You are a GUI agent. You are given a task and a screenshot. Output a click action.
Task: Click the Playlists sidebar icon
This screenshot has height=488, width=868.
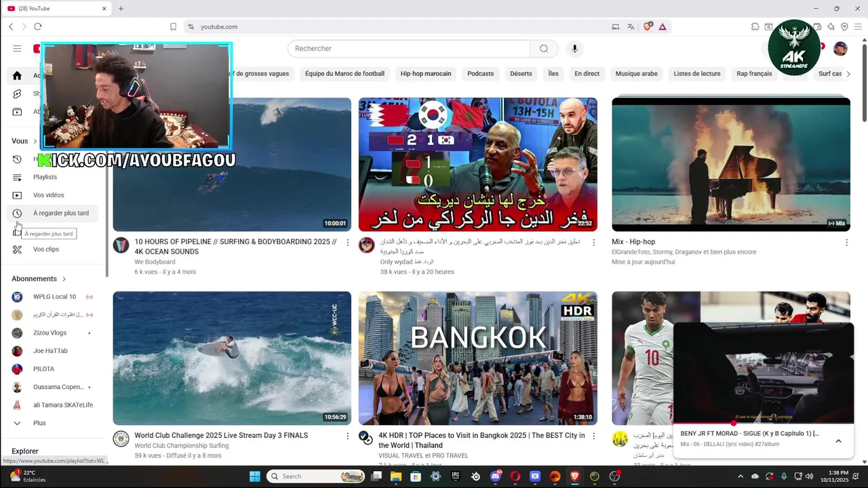coord(17,177)
